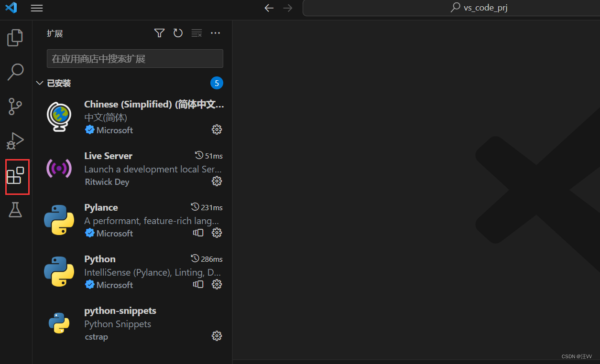
Task: Click the 中文(简体) description text
Action: pyautogui.click(x=106, y=118)
